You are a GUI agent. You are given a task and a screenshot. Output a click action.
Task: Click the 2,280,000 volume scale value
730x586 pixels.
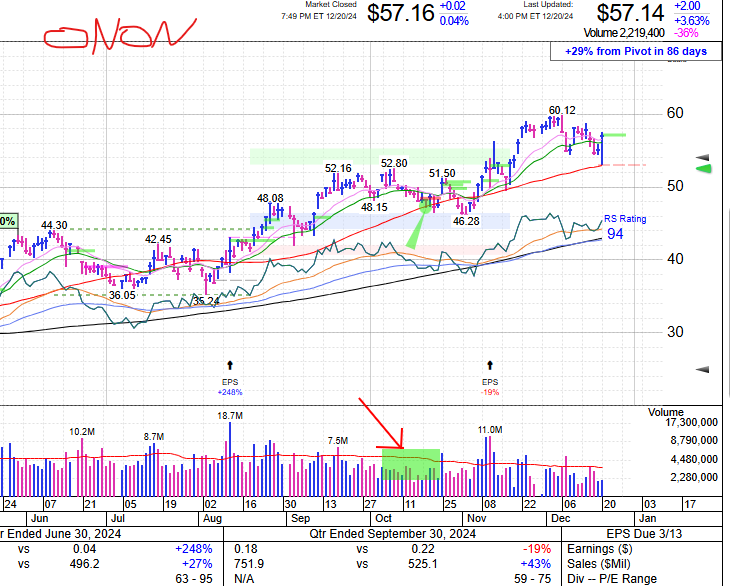(x=694, y=478)
